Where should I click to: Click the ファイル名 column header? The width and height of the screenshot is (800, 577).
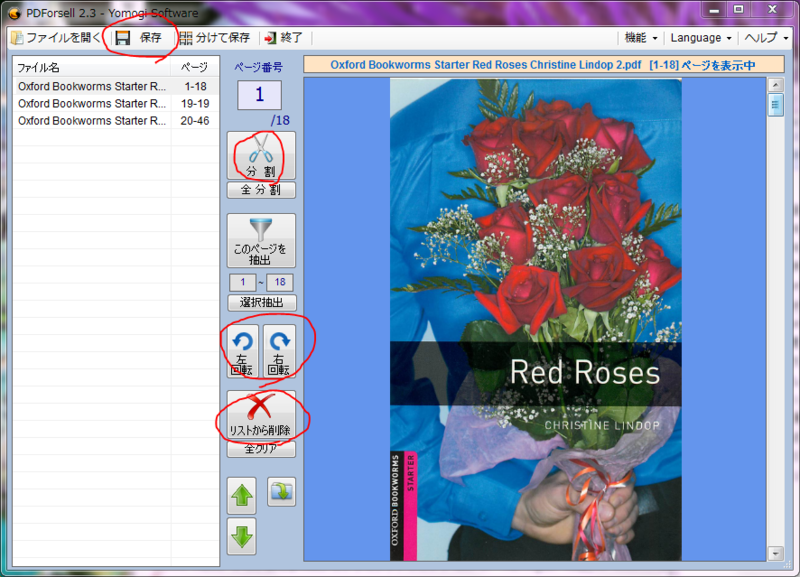[92, 67]
